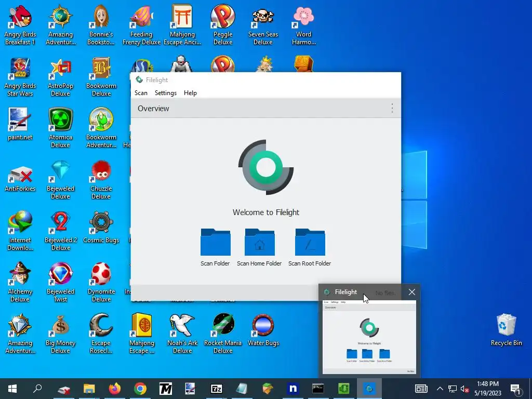Screen dimensions: 532x399
Task: Select the Internet Download desktop shortcut
Action: [20, 231]
